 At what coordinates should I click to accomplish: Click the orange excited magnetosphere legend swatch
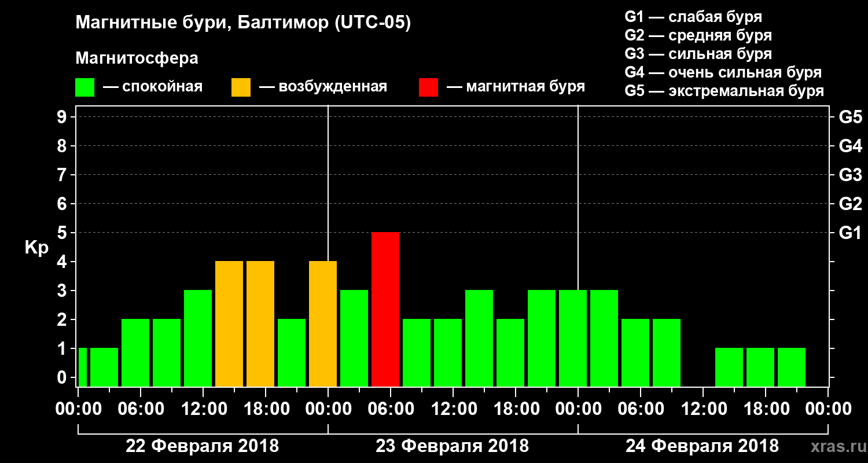click(x=241, y=87)
